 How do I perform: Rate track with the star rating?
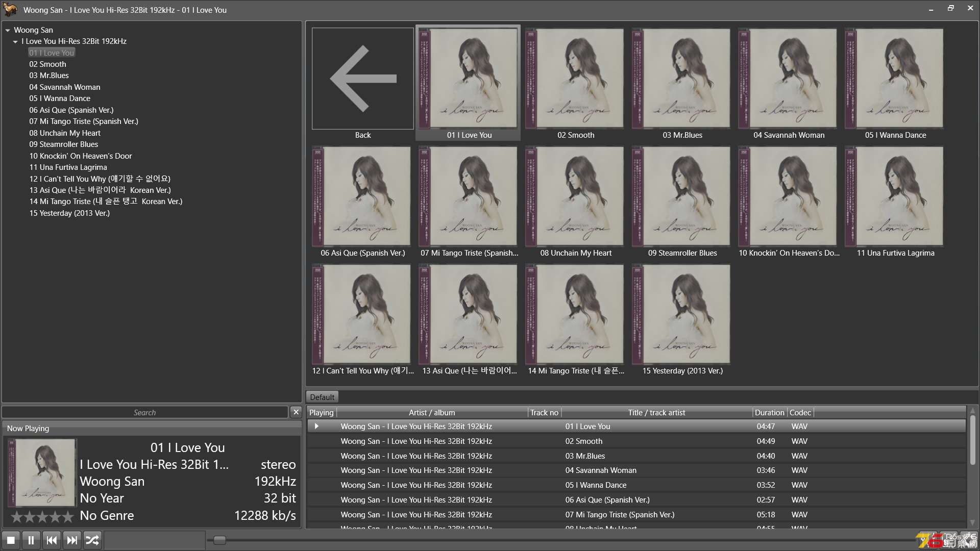(42, 517)
